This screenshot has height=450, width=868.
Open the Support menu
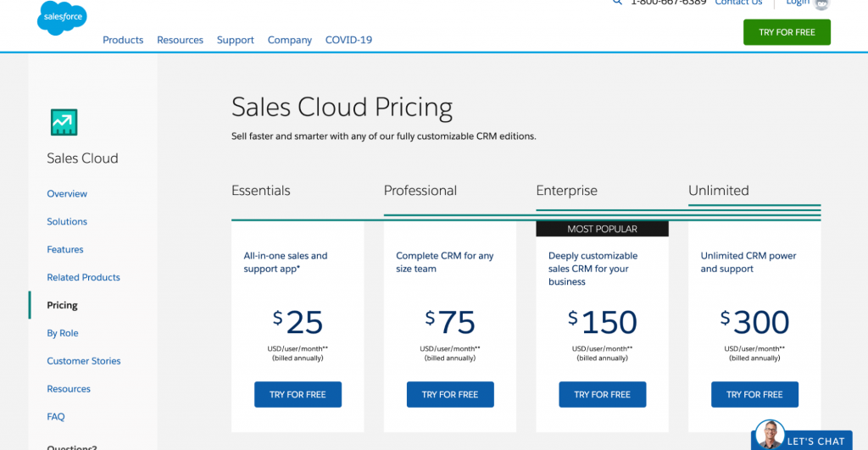(236, 40)
